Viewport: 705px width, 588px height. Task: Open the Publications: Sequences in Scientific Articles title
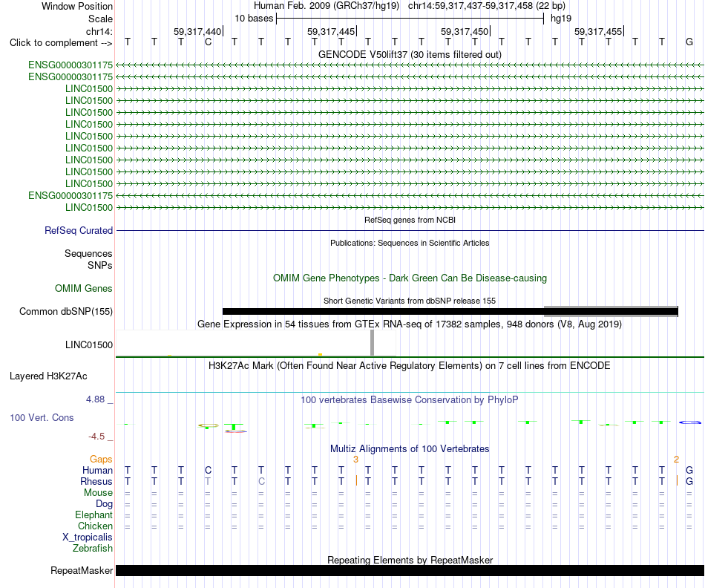410,243
